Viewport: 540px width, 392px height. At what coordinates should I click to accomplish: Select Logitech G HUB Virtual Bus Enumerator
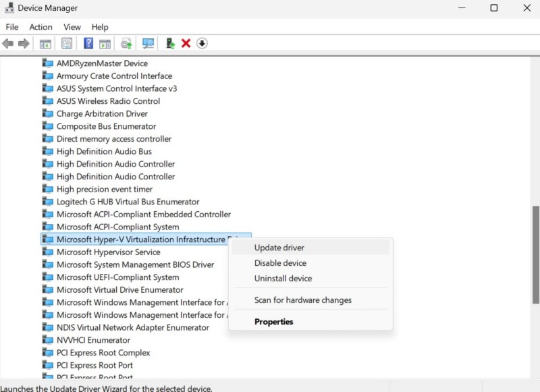(128, 202)
